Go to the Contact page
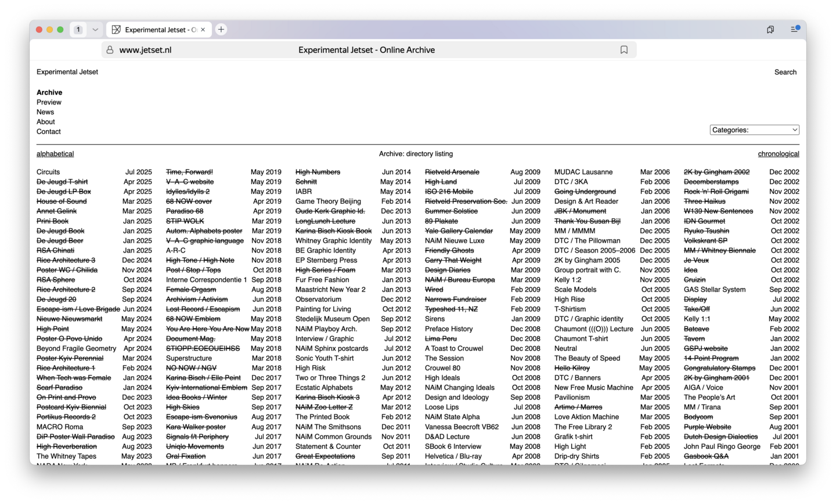Screen dimensions: 836x504 tap(49, 132)
